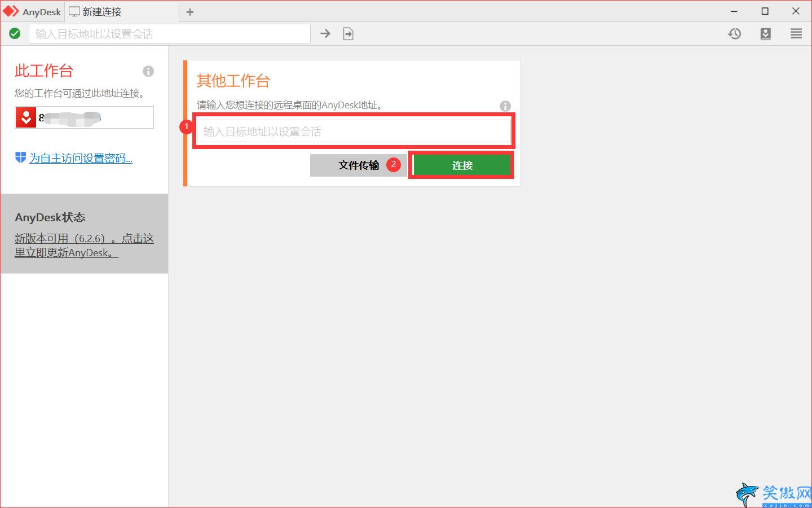Click the 文件传输 button

tap(358, 165)
